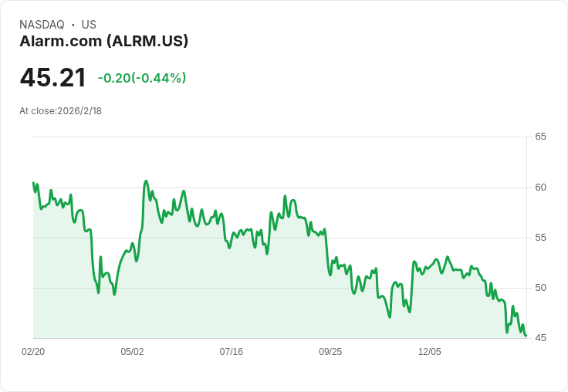Click the 45.21 price value
Screen dimensions: 568x392
53,78
